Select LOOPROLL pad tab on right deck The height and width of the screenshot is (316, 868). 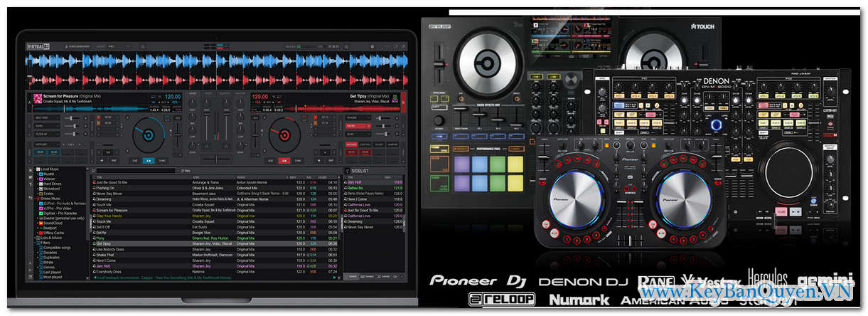coord(365,144)
